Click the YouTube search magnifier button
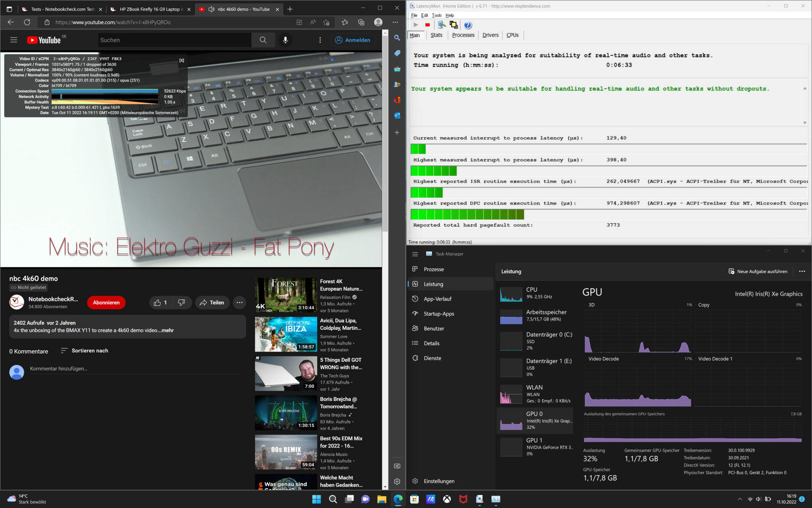812x508 pixels. click(x=263, y=40)
